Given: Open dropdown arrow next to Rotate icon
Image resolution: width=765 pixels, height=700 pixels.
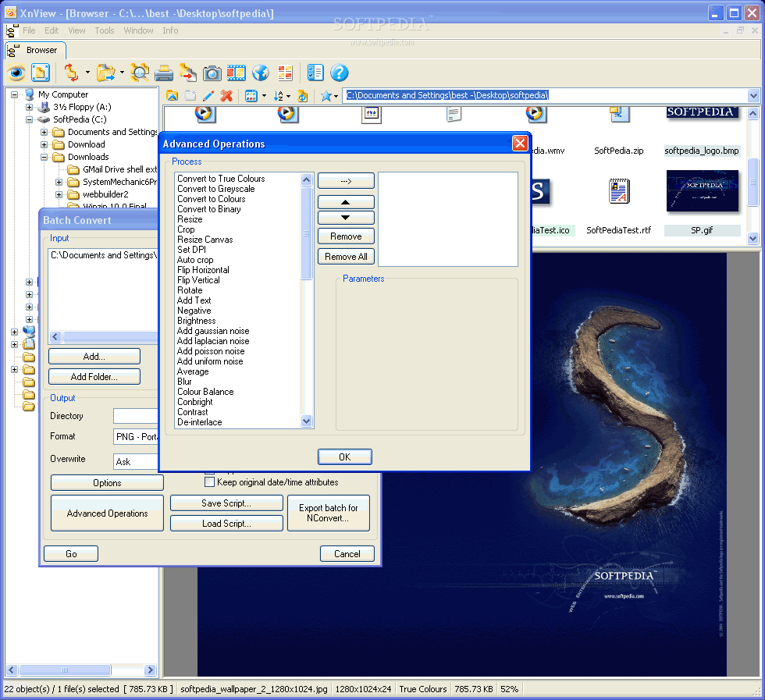Looking at the screenshot, I should (x=87, y=73).
